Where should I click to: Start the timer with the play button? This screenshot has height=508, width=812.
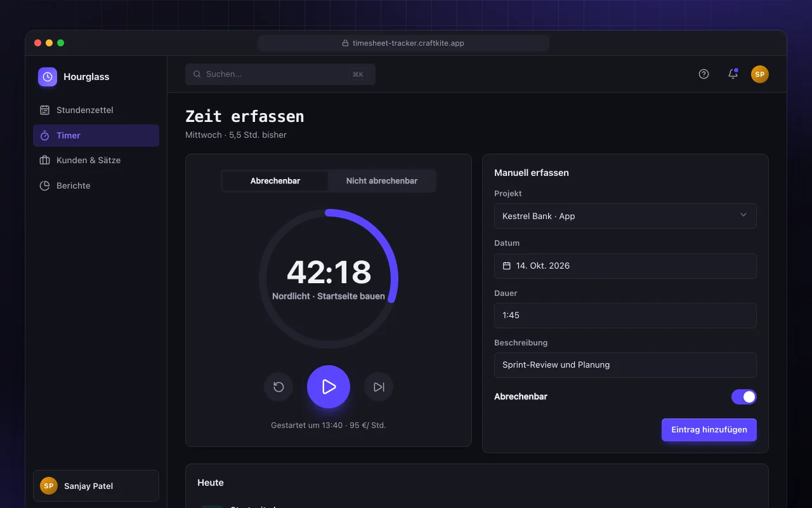point(329,387)
